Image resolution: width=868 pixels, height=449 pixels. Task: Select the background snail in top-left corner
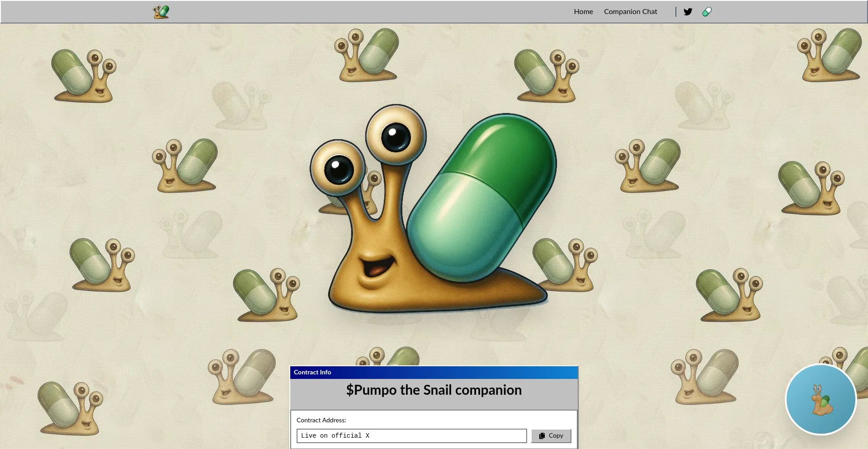[x=84, y=76]
